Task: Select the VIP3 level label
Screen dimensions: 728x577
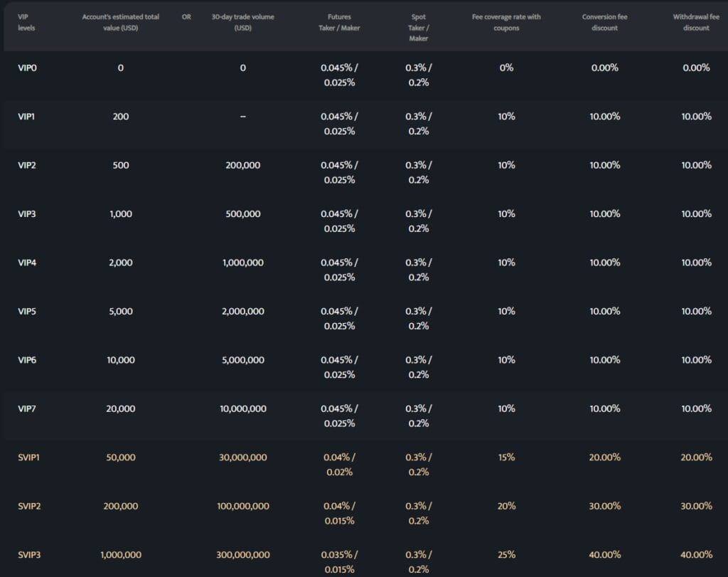Action: (x=26, y=214)
